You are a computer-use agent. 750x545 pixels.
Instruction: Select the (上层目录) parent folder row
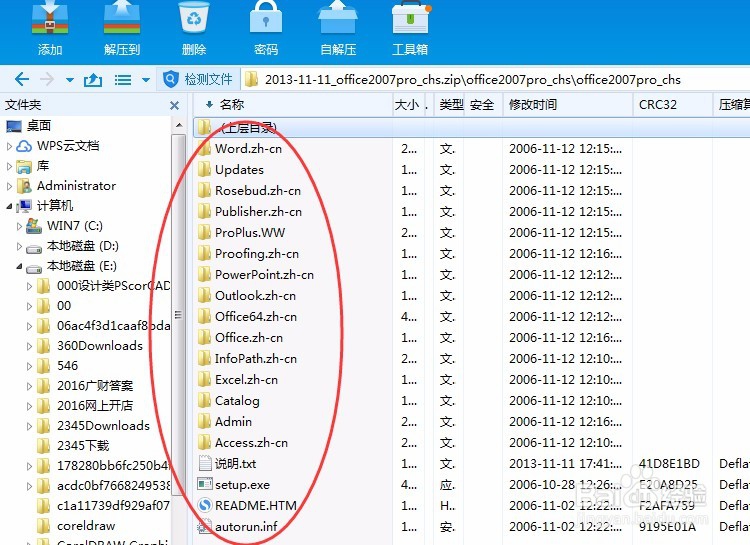pos(472,127)
